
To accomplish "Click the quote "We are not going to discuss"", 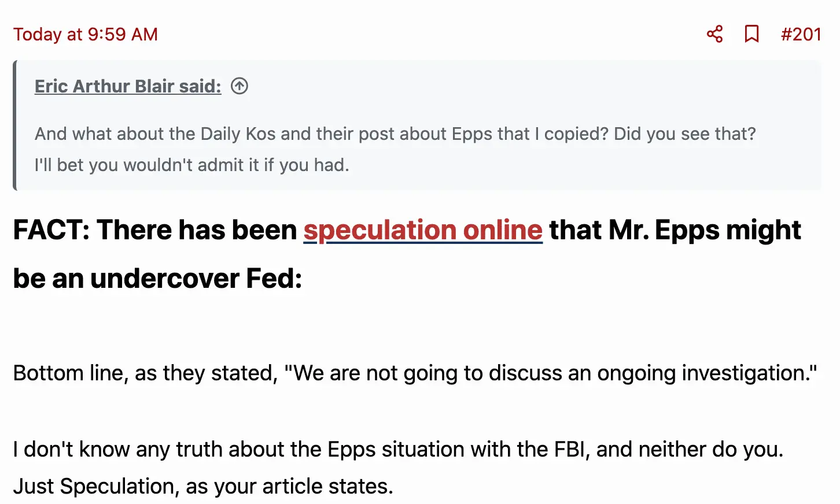I will [550, 373].
